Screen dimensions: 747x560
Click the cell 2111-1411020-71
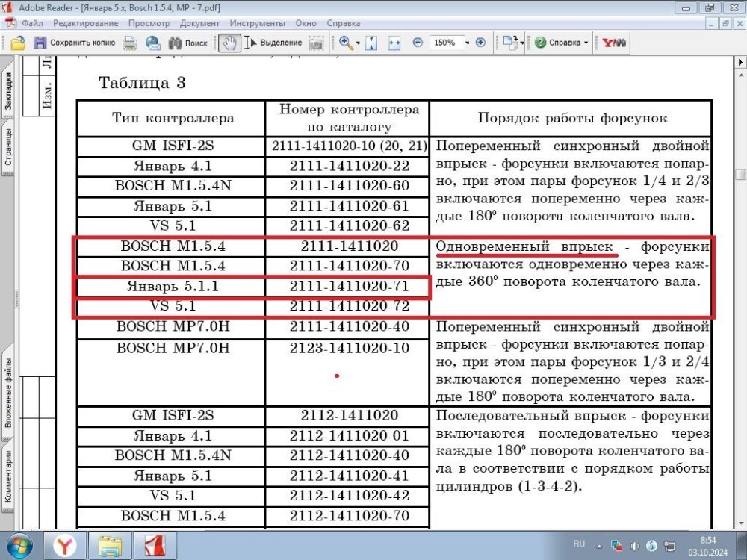click(x=349, y=286)
